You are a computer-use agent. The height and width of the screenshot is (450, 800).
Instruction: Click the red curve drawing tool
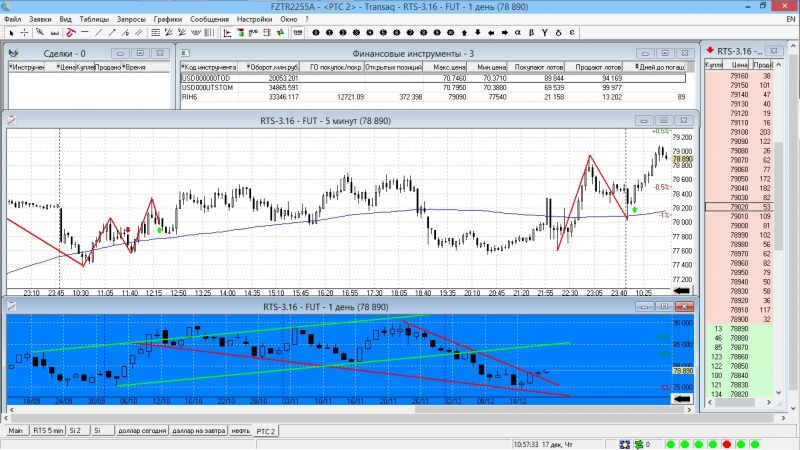coord(71,33)
